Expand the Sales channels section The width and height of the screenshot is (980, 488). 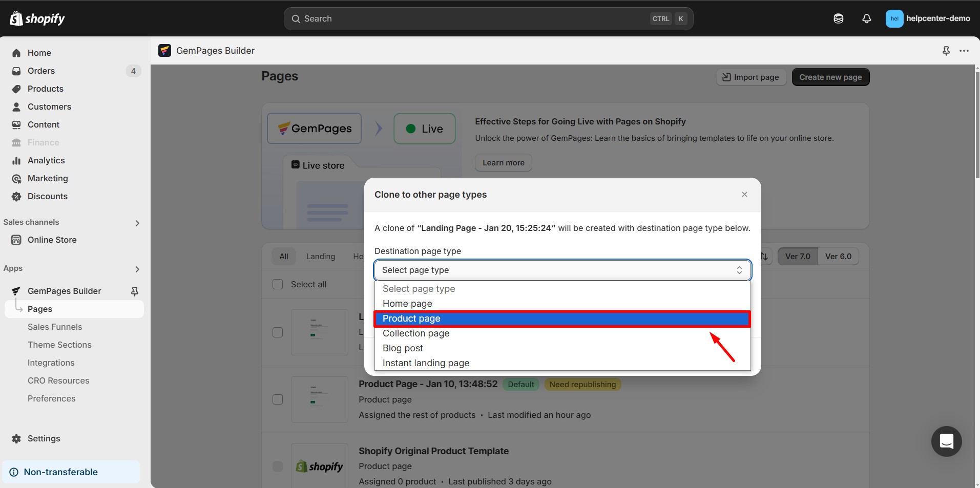pyautogui.click(x=136, y=223)
